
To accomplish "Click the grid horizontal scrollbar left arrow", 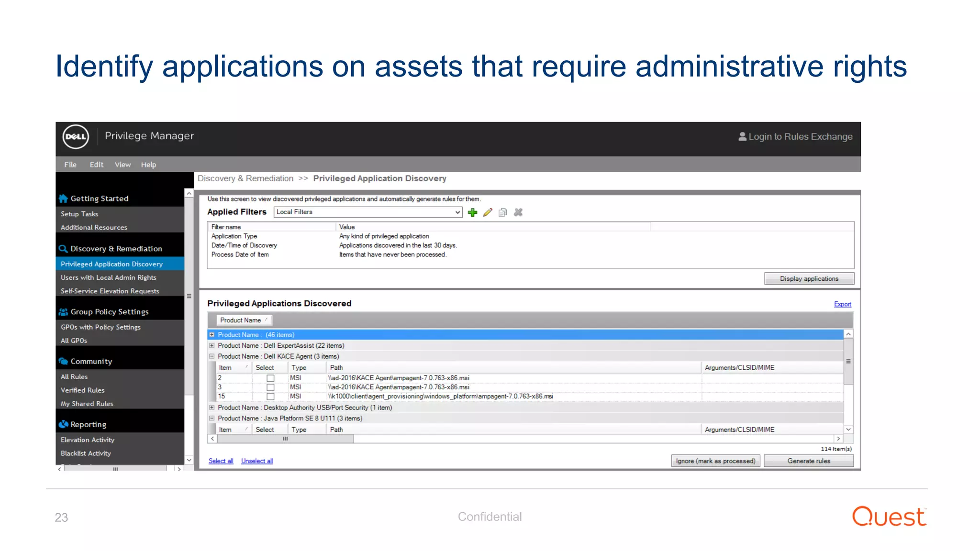I will tap(212, 439).
